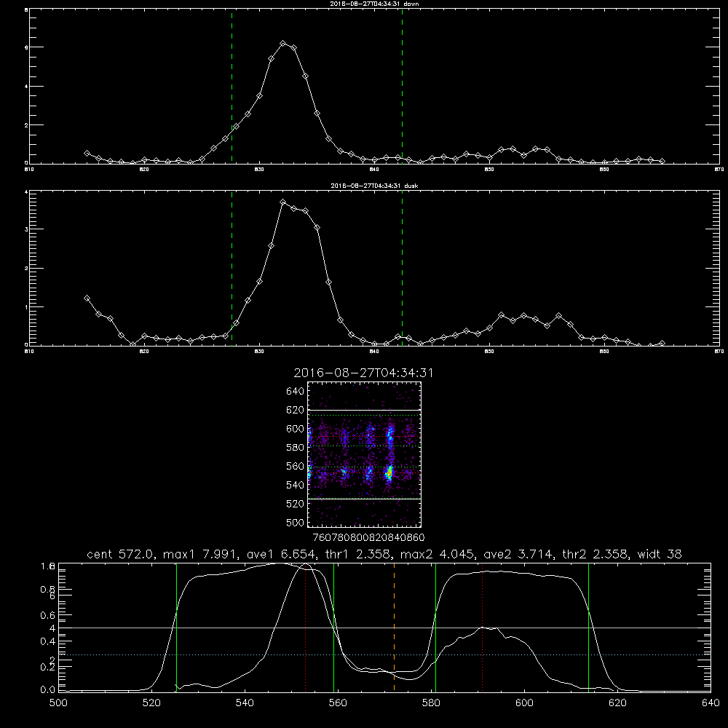The height and width of the screenshot is (728, 728).
Task: Click the green solid line near 559
Action: tap(334, 627)
